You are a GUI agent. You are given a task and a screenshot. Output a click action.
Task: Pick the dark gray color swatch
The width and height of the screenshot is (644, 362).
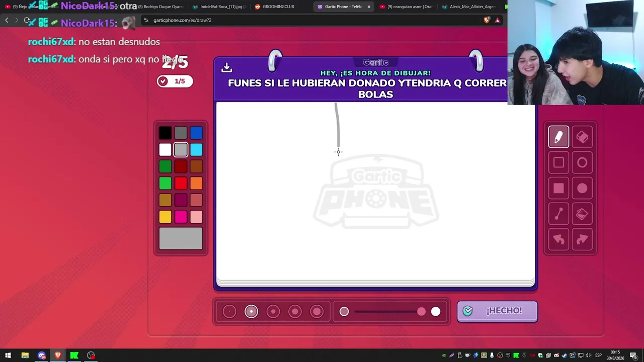pos(181,133)
